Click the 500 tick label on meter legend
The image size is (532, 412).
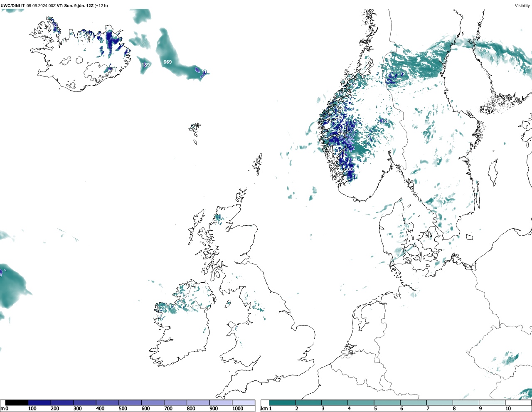coord(123,409)
